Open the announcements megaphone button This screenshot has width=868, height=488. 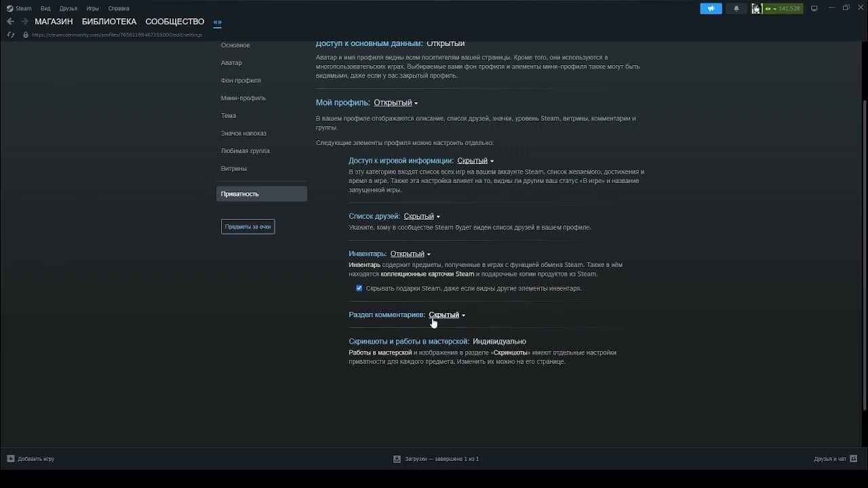[x=711, y=9]
